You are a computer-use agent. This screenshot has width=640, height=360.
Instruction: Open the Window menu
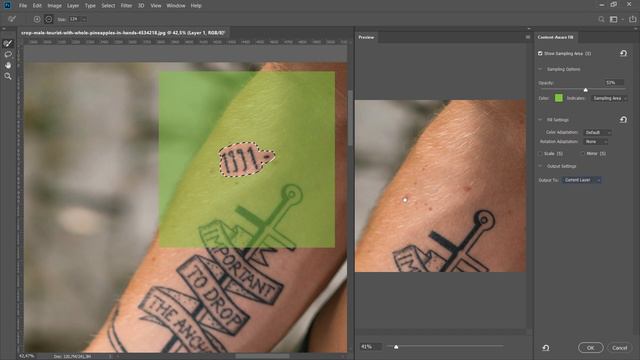(176, 6)
